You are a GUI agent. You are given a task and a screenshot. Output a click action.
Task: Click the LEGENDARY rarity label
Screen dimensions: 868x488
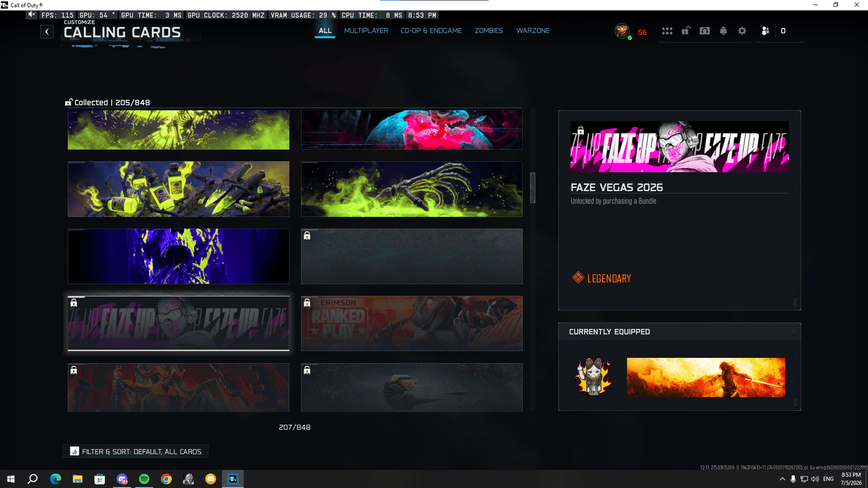click(609, 278)
